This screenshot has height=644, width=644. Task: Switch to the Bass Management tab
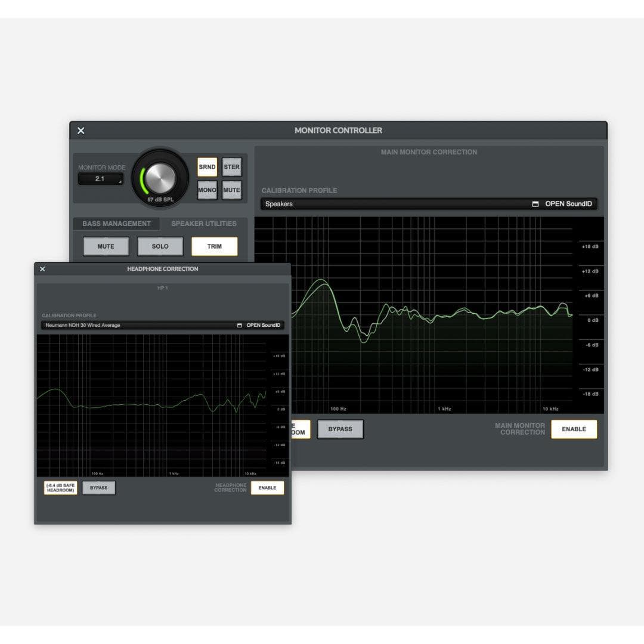pyautogui.click(x=116, y=224)
